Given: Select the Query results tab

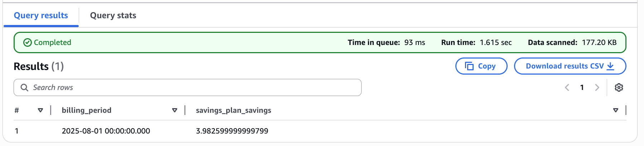Looking at the screenshot, I should (x=41, y=15).
